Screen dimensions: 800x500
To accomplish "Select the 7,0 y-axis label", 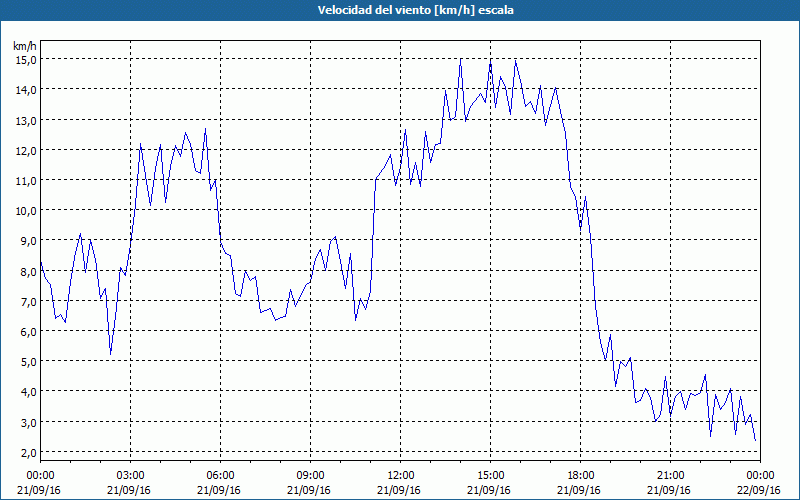I will click(28, 302).
